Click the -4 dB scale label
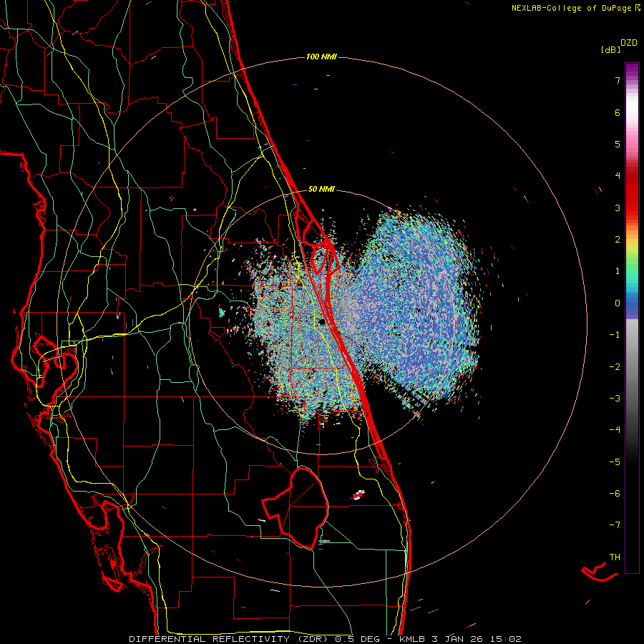This screenshot has width=644, height=644. pos(615,430)
